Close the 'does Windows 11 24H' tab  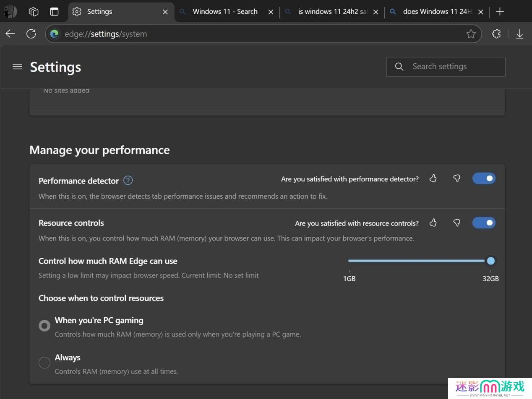click(x=481, y=12)
